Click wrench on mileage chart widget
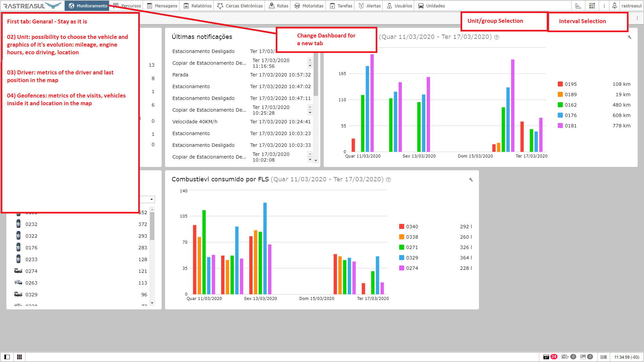 [x=629, y=37]
